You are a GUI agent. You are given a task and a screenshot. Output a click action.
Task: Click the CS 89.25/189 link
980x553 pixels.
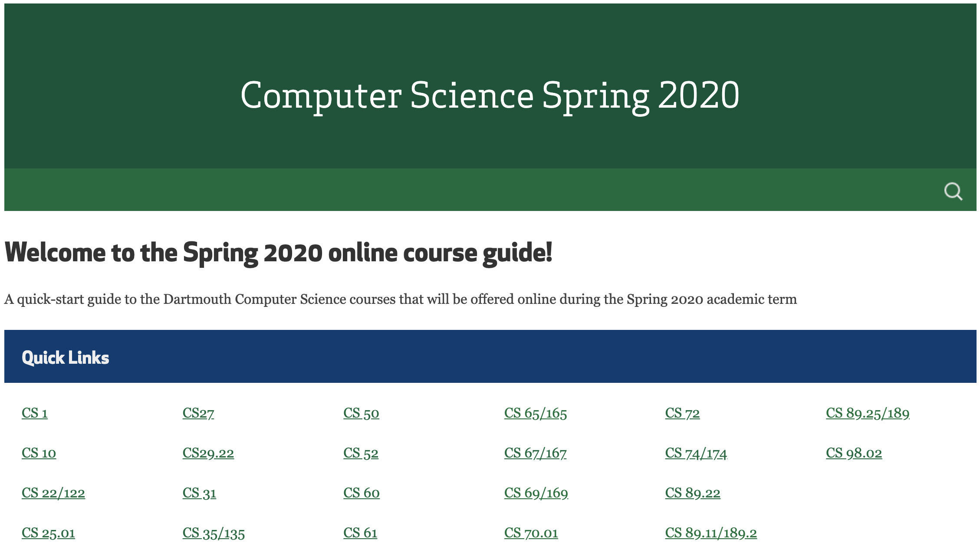click(868, 413)
